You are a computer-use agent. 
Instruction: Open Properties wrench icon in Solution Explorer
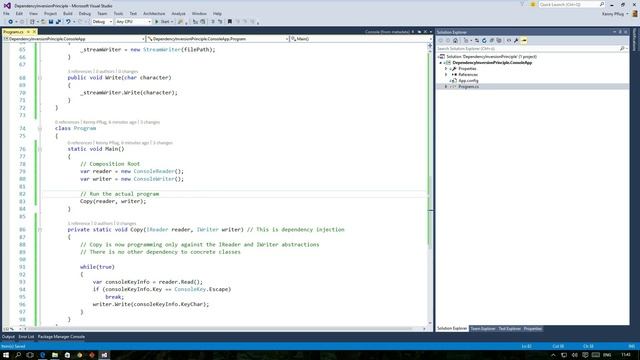pos(516,40)
